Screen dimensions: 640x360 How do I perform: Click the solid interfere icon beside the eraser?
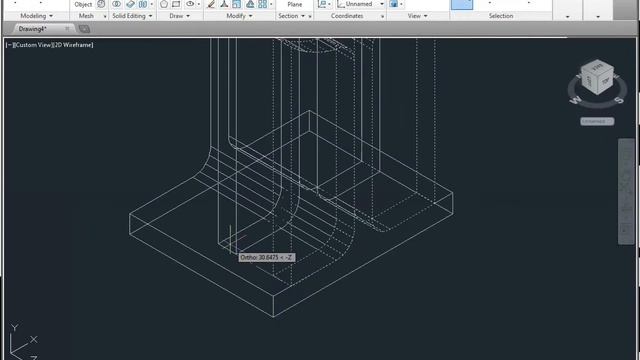pos(143,4)
